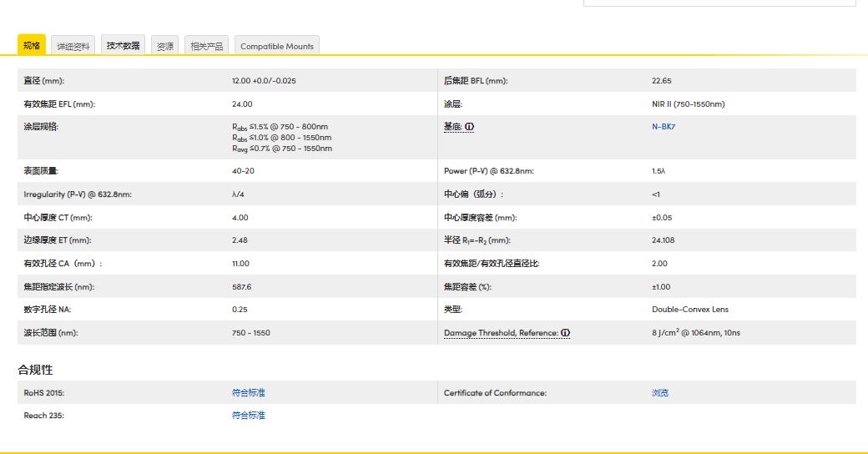Click the 8 J/cm² damage threshold value
868x454 pixels.
(695, 333)
